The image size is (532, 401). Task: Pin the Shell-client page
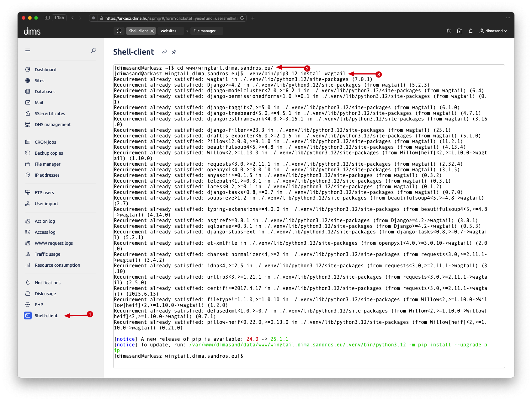pos(174,52)
